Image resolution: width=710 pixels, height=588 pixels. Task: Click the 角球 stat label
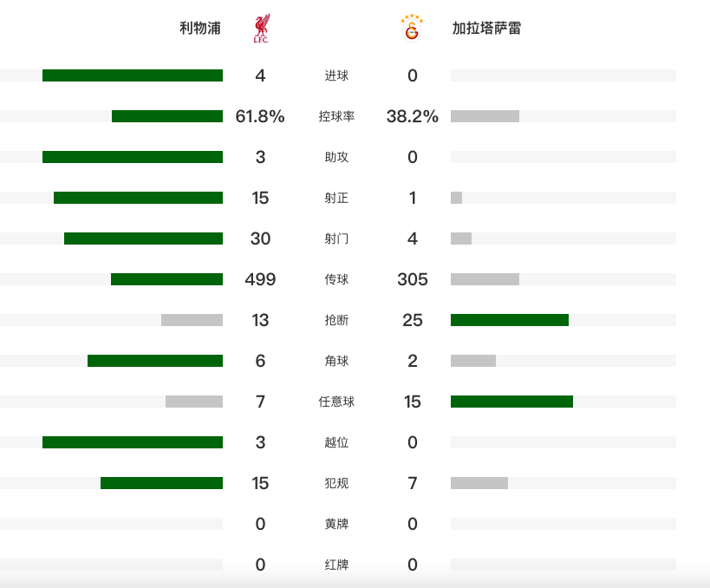pyautogui.click(x=336, y=361)
